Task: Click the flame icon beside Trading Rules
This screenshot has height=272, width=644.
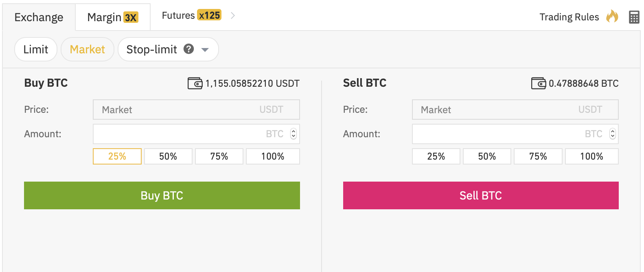Action: [612, 17]
